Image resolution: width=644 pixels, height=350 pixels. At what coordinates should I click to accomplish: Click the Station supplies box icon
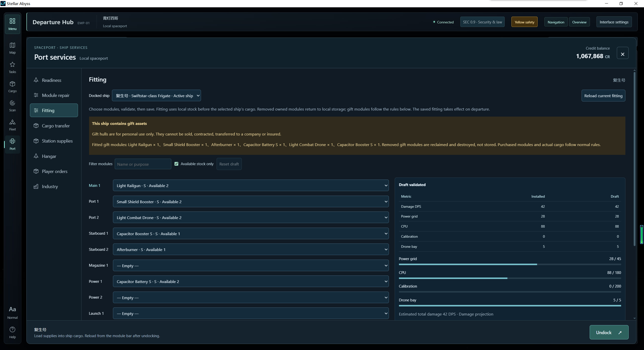(x=36, y=141)
